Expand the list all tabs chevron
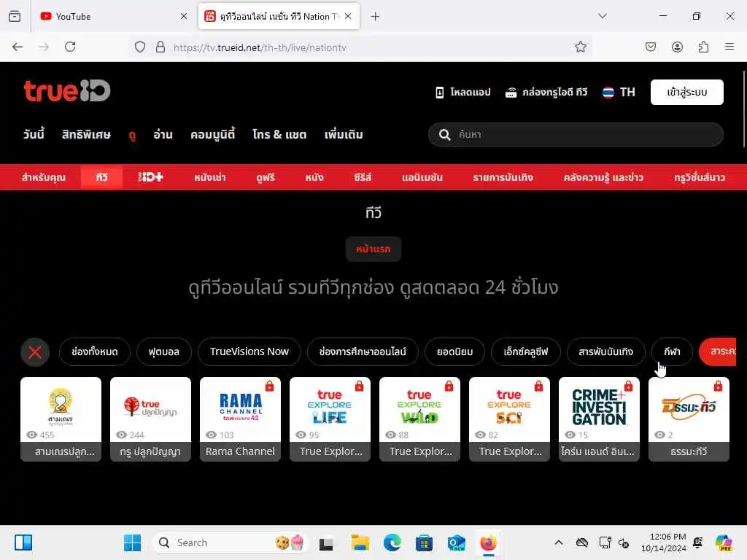 pyautogui.click(x=603, y=16)
